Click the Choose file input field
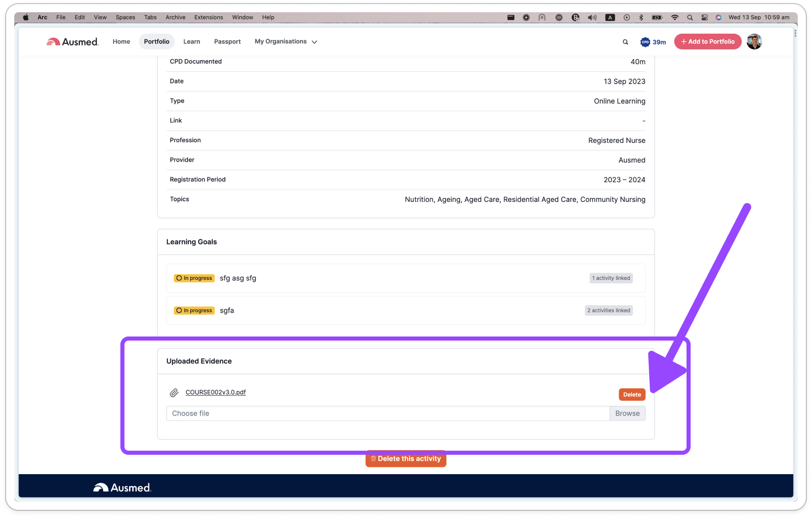812x518 pixels. pos(388,413)
